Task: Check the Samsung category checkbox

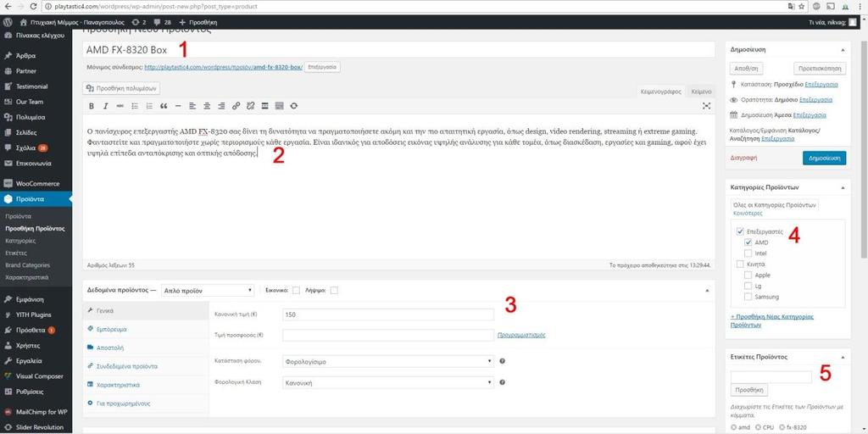Action: [x=748, y=298]
